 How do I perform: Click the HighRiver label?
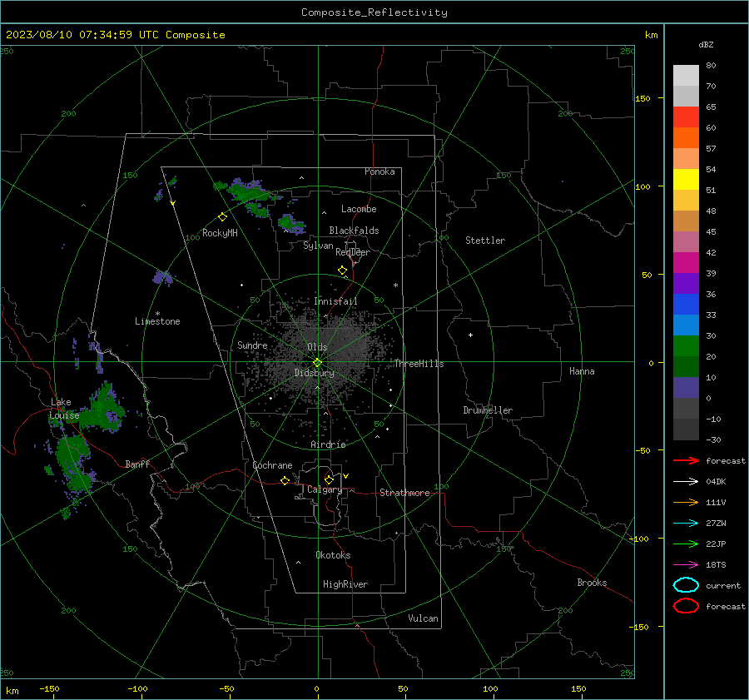point(345,584)
